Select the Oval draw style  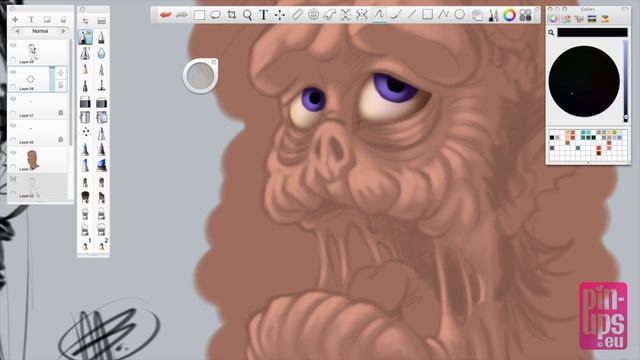[460, 15]
